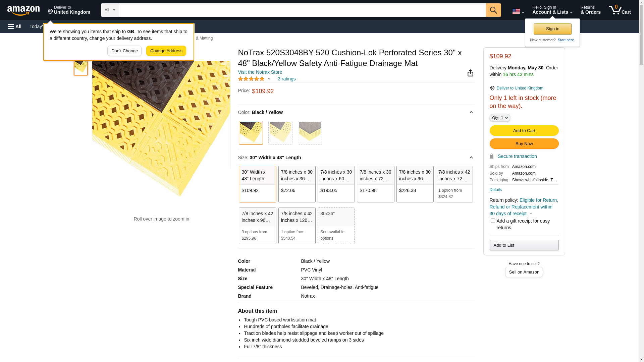This screenshot has height=362, width=644.
Task: Open the All search category dropdown
Action: point(110,10)
